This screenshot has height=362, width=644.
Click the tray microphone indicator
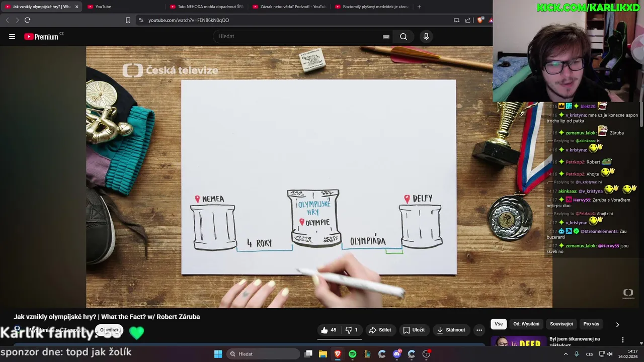click(x=577, y=354)
